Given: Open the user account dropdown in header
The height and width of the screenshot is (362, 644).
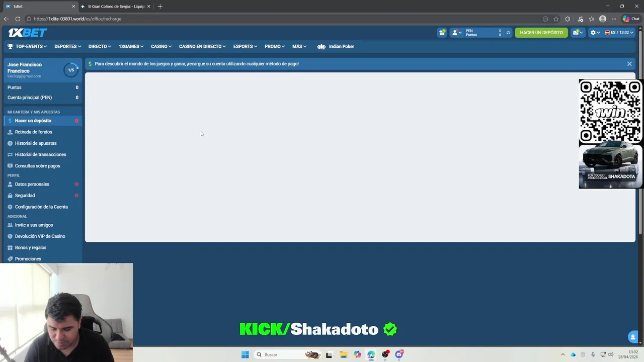Looking at the screenshot, I should (x=457, y=33).
